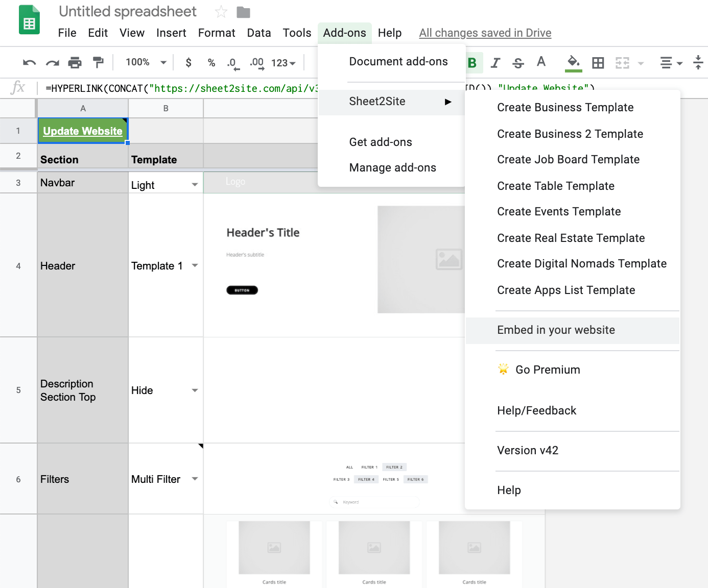This screenshot has height=588, width=708.
Task: Click the undo icon in toolbar
Action: (x=29, y=63)
